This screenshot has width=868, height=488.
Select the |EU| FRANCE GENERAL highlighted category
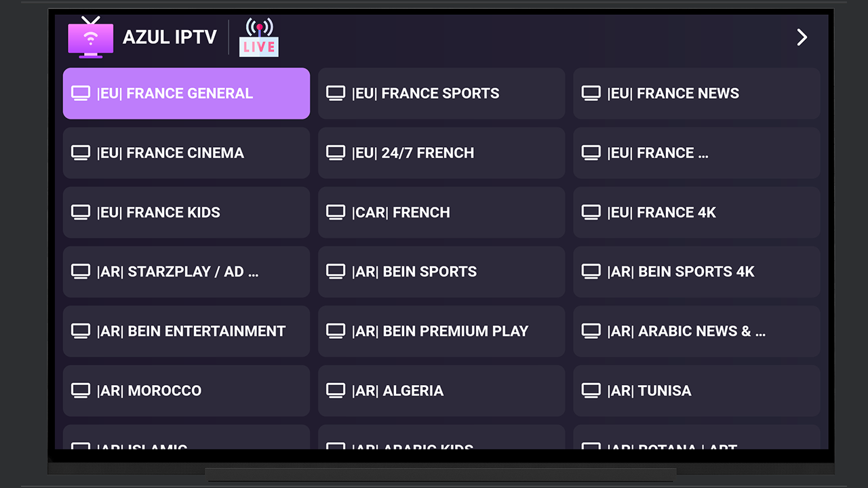(186, 93)
